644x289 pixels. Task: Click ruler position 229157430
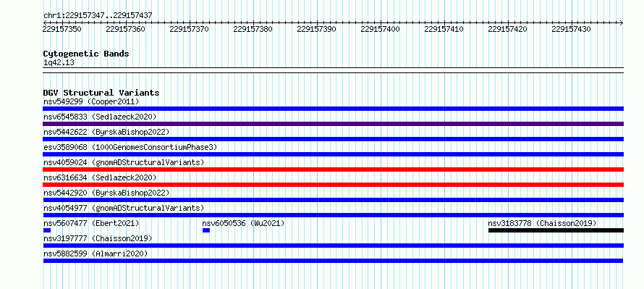coord(572,29)
